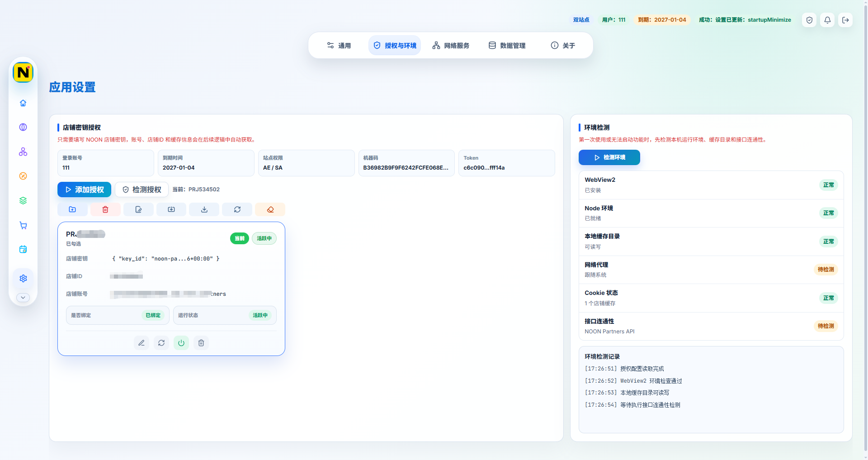Click the red trash icon in toolbar
Image resolution: width=868 pixels, height=460 pixels.
[x=105, y=209]
